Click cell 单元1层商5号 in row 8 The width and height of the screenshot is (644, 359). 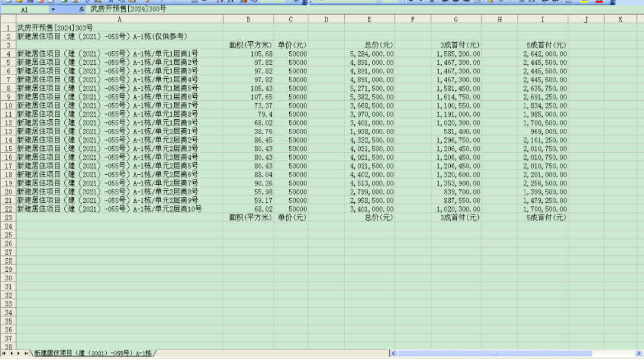119,88
